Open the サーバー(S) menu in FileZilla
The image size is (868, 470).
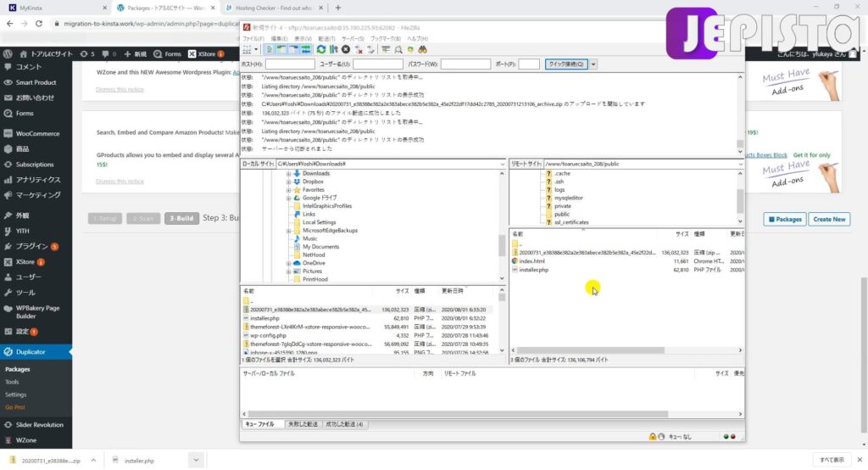353,39
